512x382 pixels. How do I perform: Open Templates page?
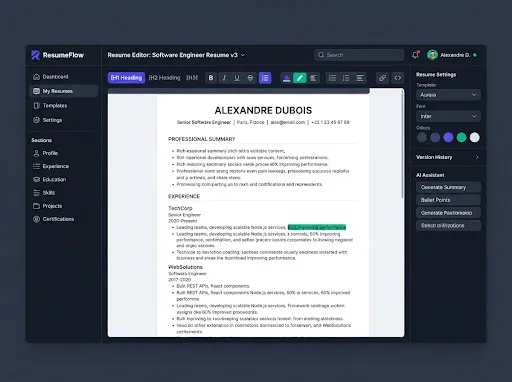63,106
